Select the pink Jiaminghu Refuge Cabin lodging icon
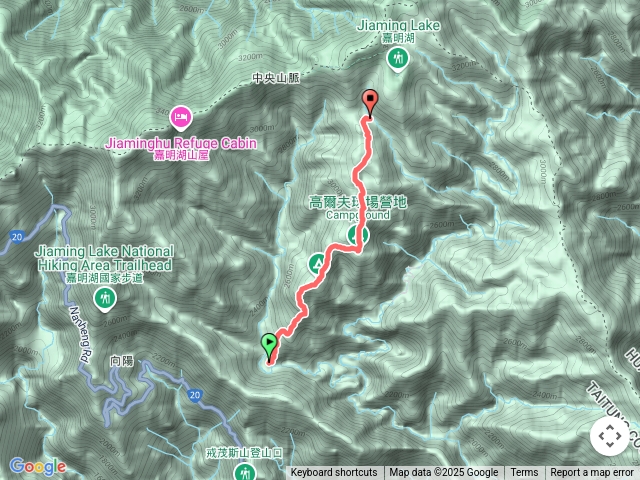 (181, 118)
